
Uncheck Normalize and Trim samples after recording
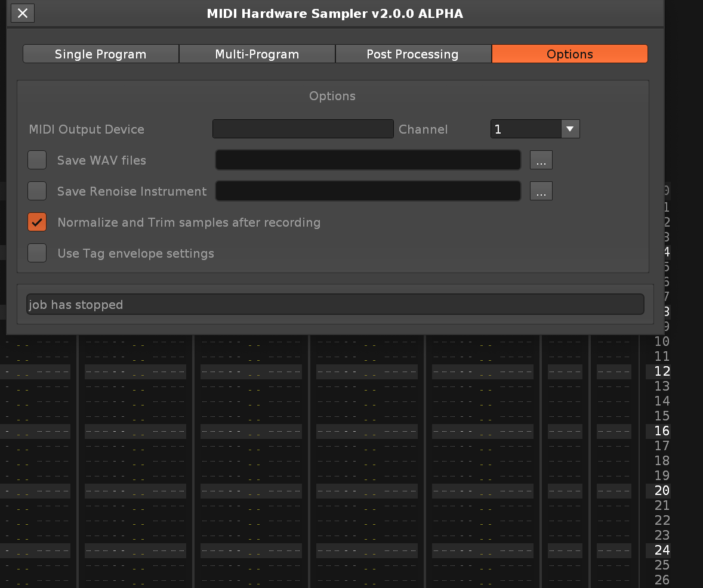(x=37, y=222)
